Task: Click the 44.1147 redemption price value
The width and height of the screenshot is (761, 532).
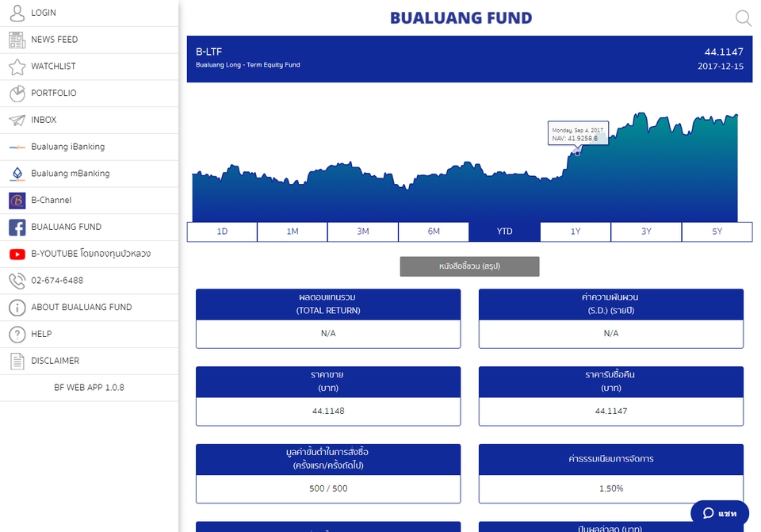Action: coord(611,411)
